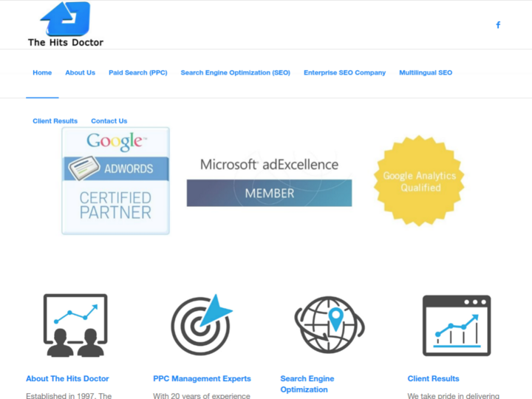Screen dimensions: 532x399
Task: Open the Multilingual SEO menu item
Action: 426,73
